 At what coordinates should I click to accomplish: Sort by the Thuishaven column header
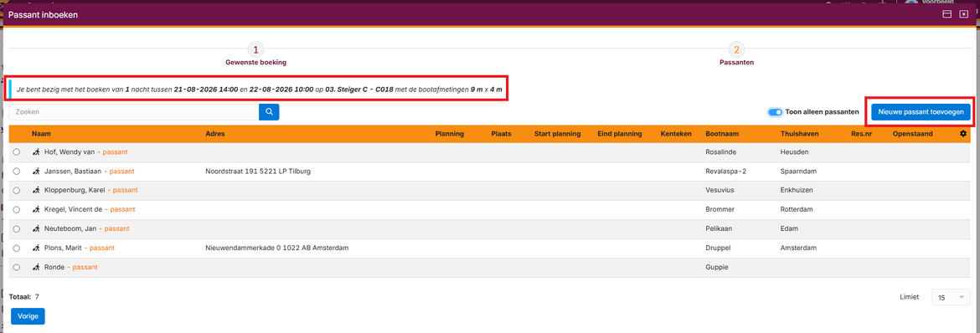coord(800,134)
